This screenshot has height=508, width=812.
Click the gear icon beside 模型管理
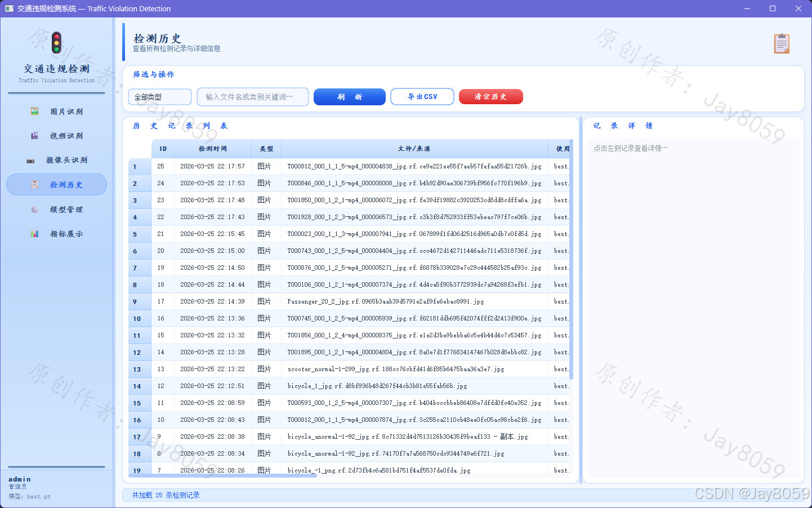[x=34, y=210]
